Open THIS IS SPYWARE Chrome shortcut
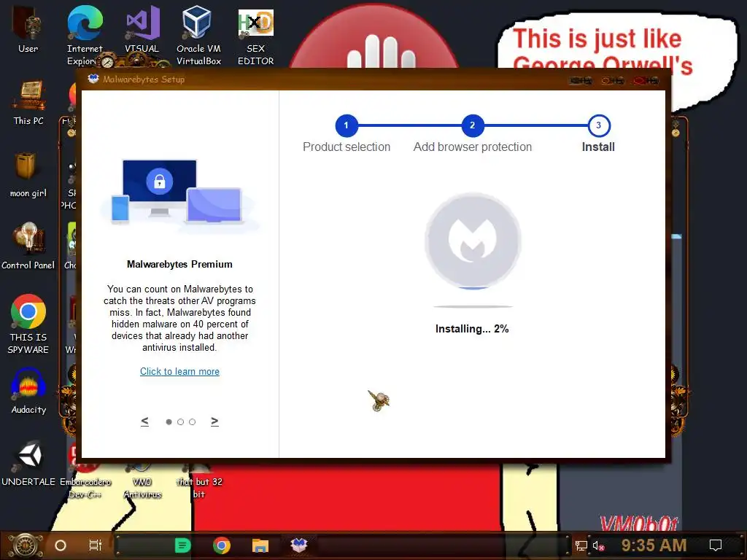The height and width of the screenshot is (560, 747). point(28,324)
